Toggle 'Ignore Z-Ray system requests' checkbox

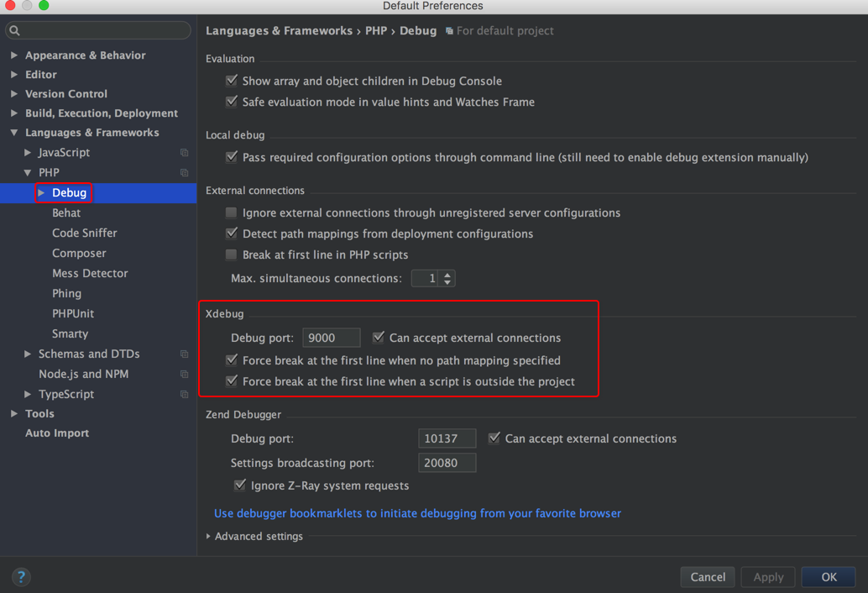(x=240, y=485)
